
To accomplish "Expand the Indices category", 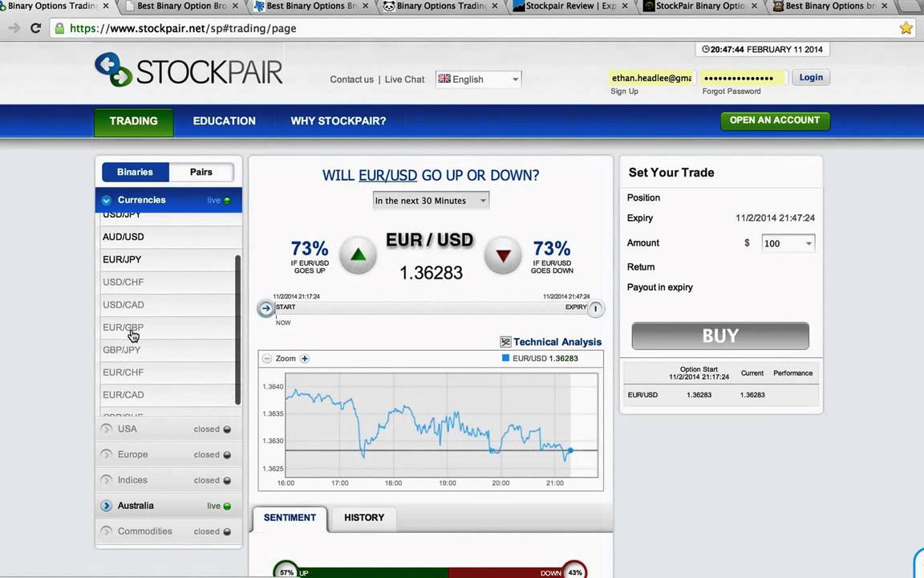I will (168, 480).
